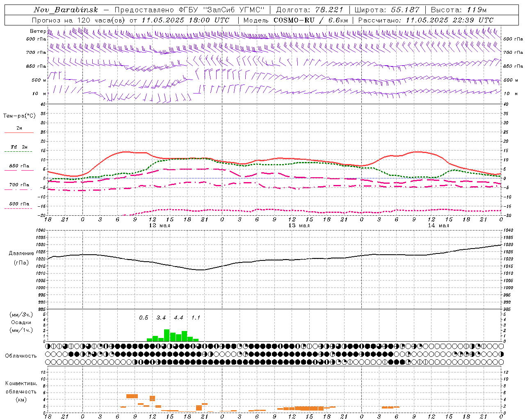The image size is (525, 420).
Task: Click the '12 мая' date label
Action: click(160, 226)
